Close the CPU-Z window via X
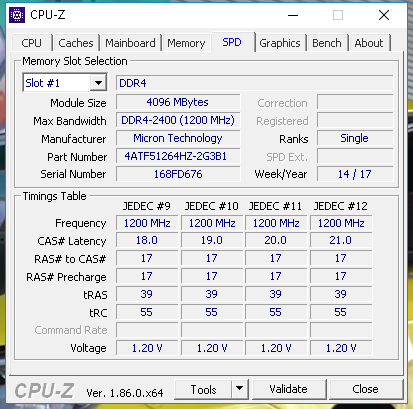The image size is (413, 409). pos(384,15)
